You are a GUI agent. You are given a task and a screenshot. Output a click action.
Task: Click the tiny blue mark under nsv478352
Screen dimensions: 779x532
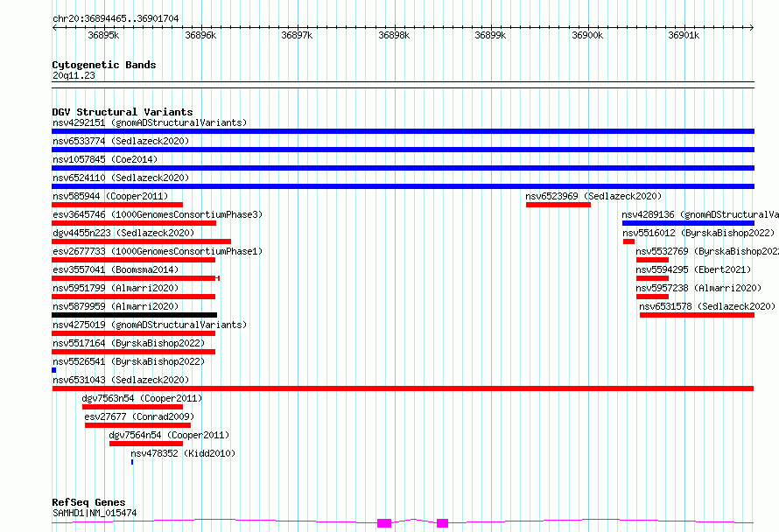[x=132, y=462]
